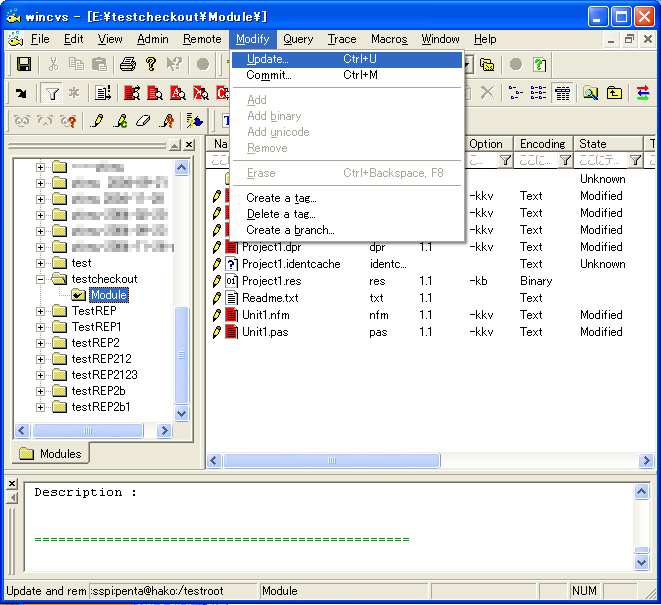Select the Module folder in the tree

109,295
